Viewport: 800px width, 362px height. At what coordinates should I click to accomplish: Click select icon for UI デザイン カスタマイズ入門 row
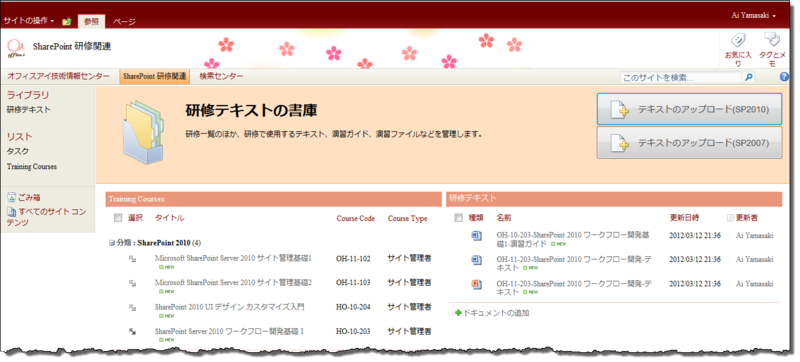tap(133, 307)
